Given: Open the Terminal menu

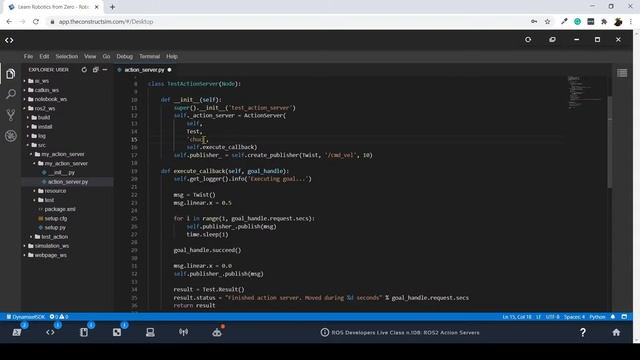Looking at the screenshot, I should 149,56.
